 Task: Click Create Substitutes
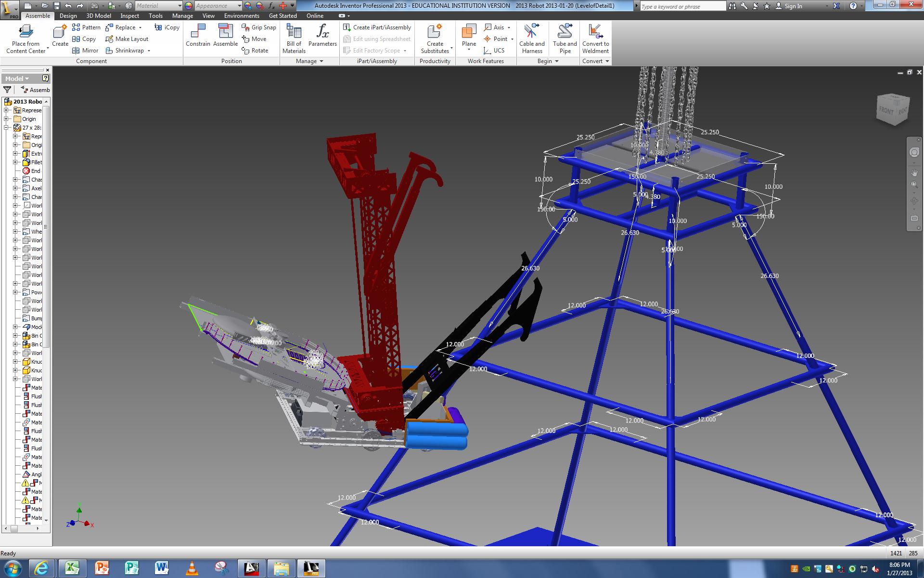coord(435,39)
